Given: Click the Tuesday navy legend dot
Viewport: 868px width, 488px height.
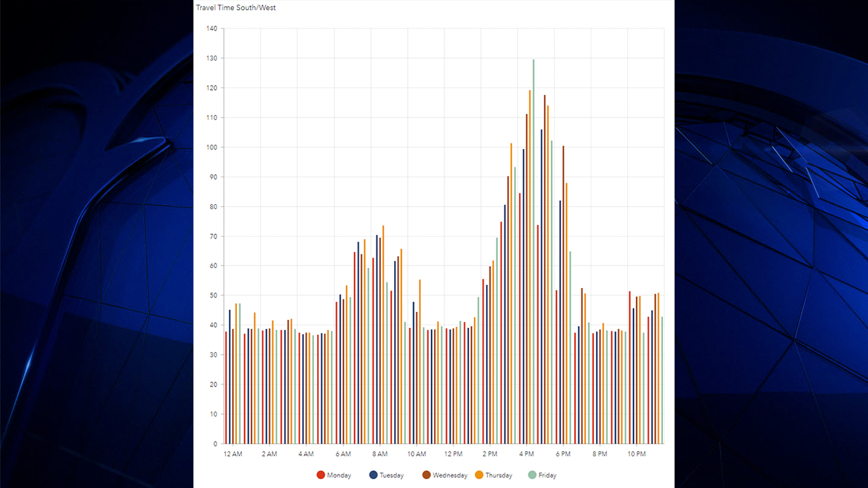Looking at the screenshot, I should click(373, 475).
